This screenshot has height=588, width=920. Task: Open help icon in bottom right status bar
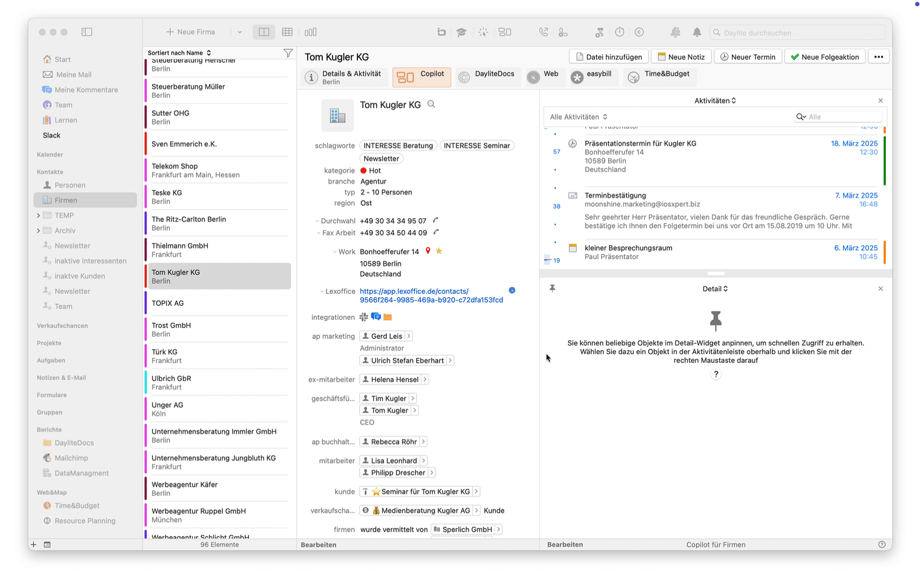pyautogui.click(x=881, y=545)
